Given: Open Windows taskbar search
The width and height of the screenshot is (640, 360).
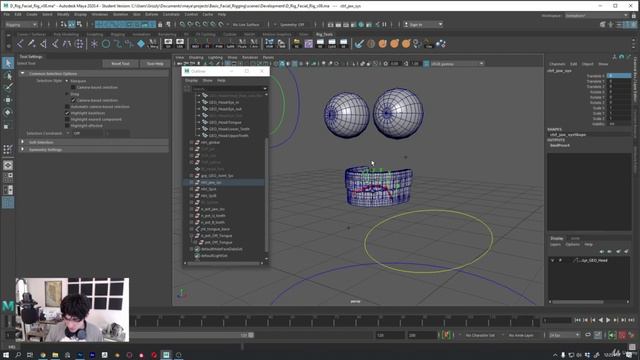Looking at the screenshot, I should [18, 355].
